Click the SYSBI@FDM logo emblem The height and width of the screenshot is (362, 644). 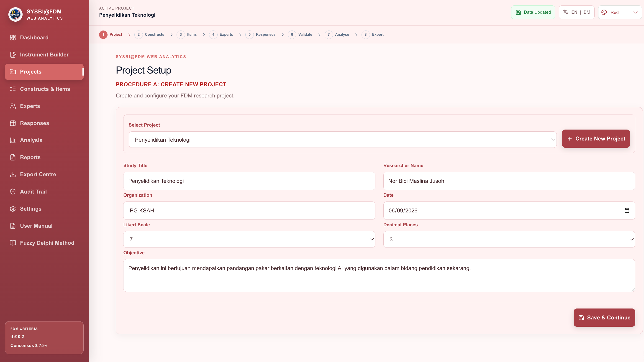pos(15,15)
